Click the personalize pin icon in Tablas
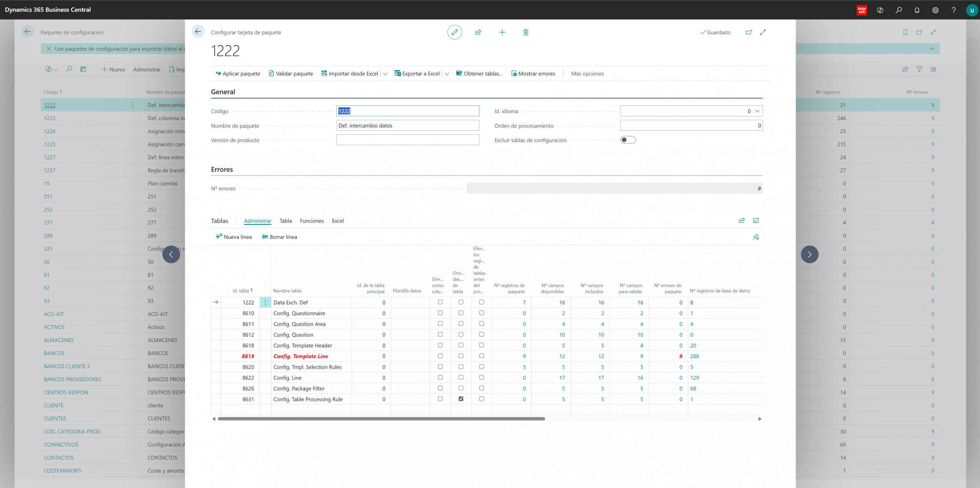The image size is (980, 488). click(756, 237)
